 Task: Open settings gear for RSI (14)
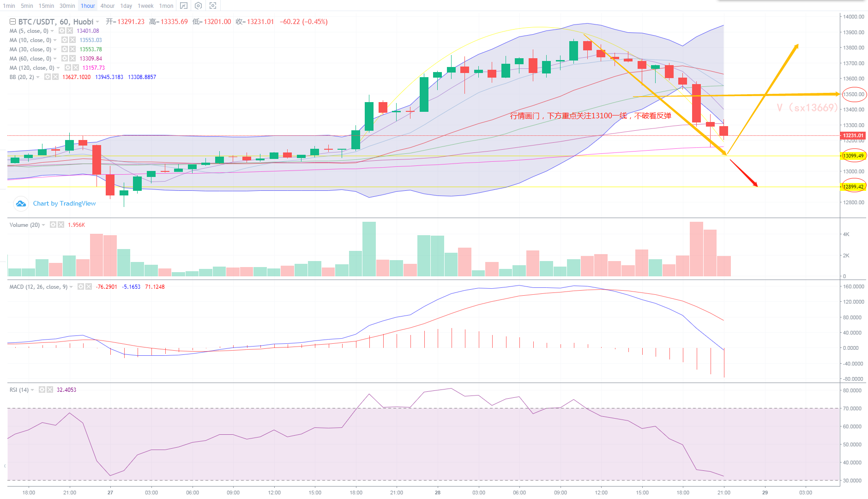point(42,390)
